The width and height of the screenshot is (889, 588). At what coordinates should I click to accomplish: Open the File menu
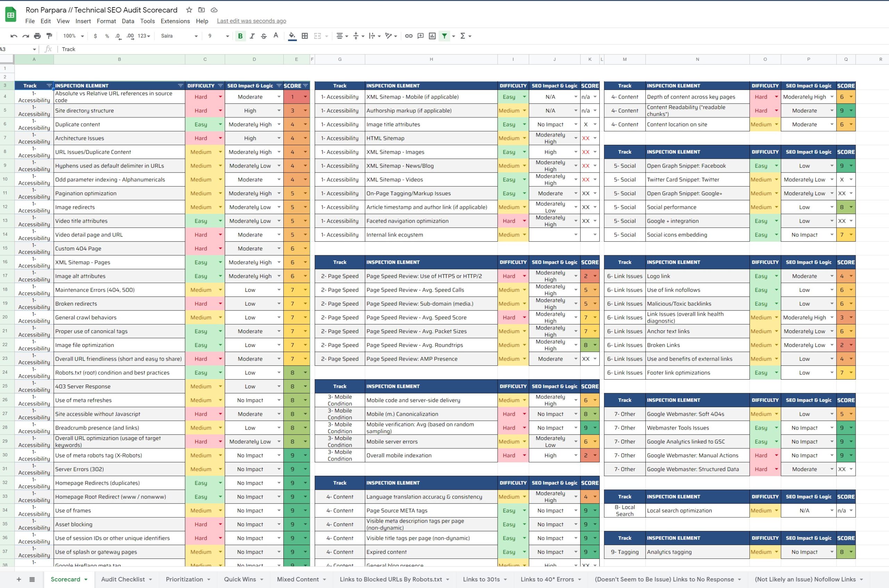click(30, 21)
